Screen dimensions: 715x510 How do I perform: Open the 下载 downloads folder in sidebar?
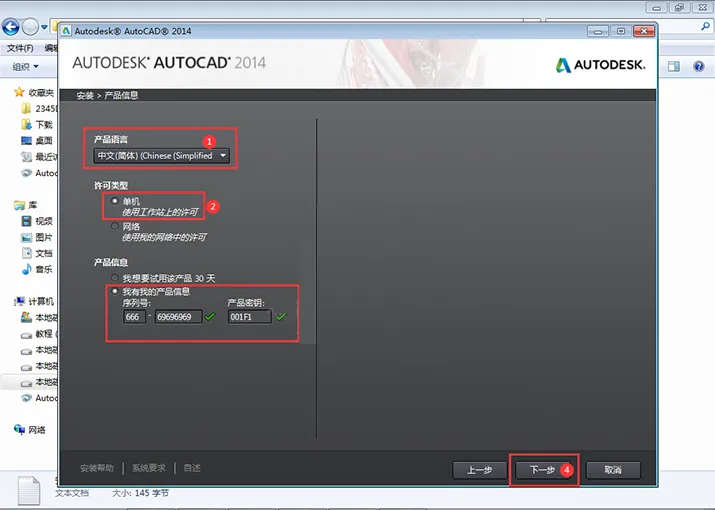click(43, 125)
